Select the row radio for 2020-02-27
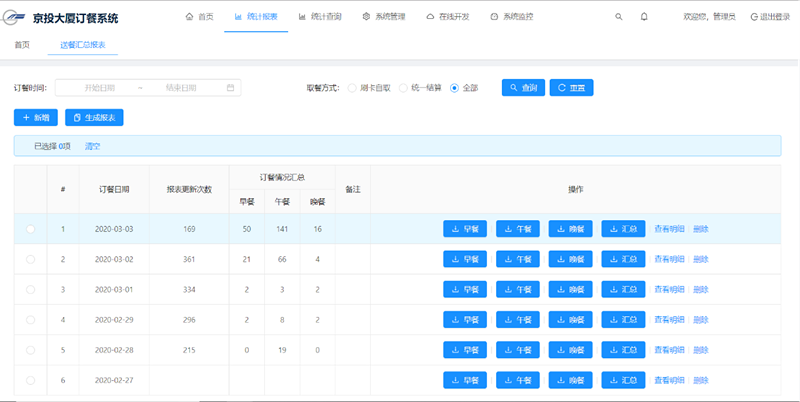 (31, 380)
